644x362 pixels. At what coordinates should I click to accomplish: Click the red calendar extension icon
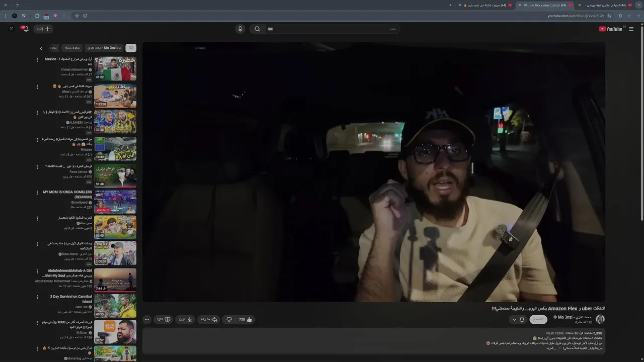[46, 16]
